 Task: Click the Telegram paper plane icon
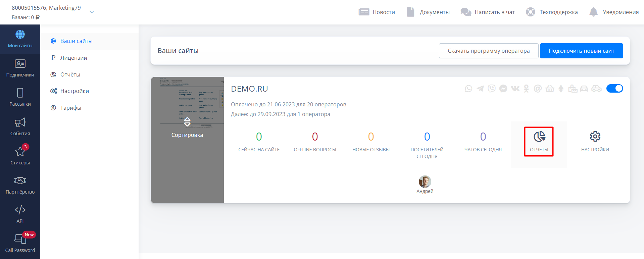pyautogui.click(x=480, y=89)
